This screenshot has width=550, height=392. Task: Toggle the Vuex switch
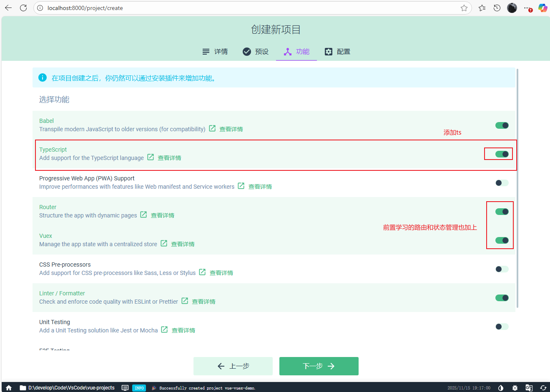[502, 240]
